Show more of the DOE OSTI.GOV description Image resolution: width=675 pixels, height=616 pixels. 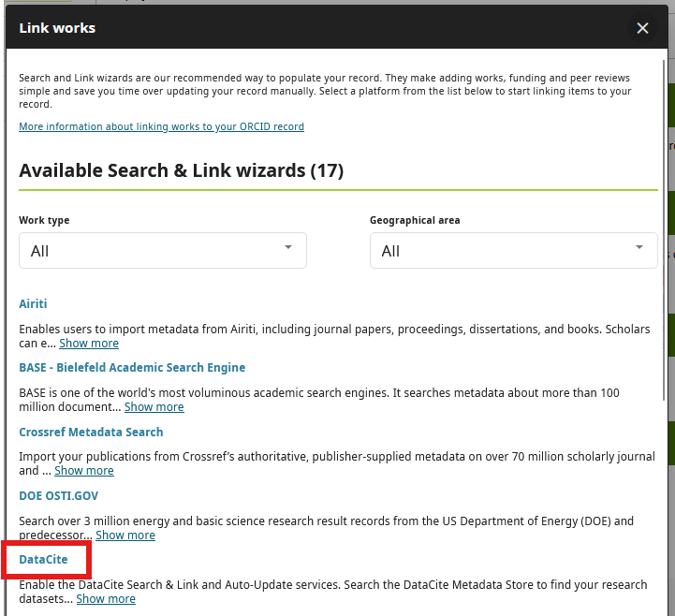point(125,535)
